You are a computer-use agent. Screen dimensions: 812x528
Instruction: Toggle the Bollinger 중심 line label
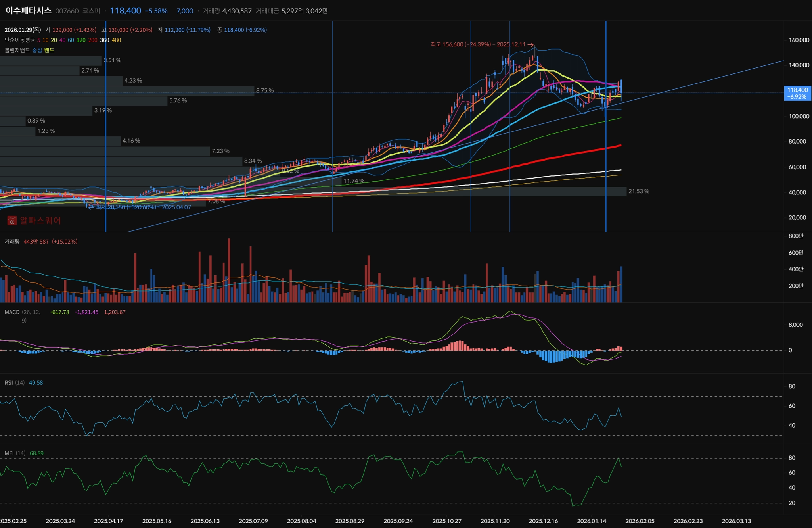pyautogui.click(x=37, y=50)
